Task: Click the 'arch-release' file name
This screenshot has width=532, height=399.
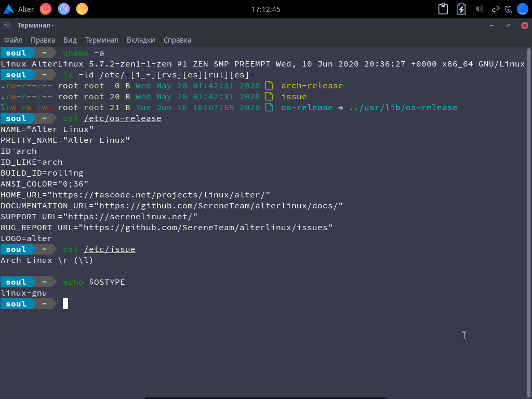Action: [x=312, y=86]
